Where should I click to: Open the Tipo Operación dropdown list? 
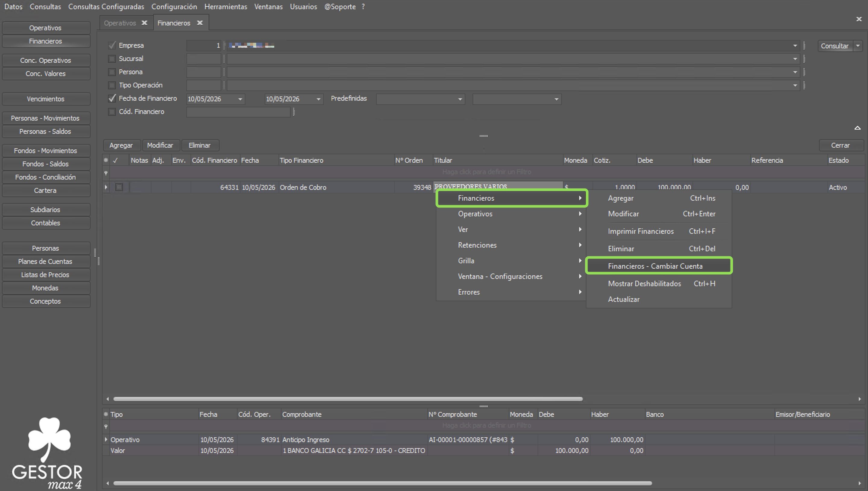click(795, 85)
